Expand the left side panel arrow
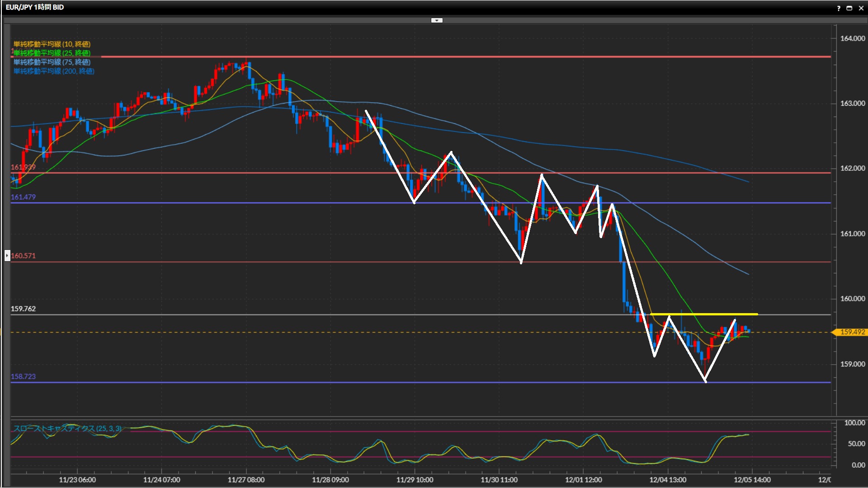Screen dimensions: 868x488 7,255
